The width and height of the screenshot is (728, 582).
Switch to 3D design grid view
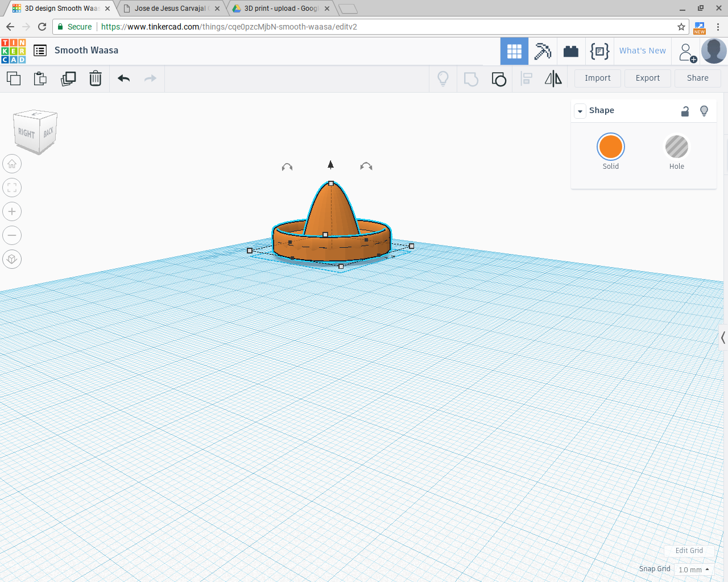514,51
